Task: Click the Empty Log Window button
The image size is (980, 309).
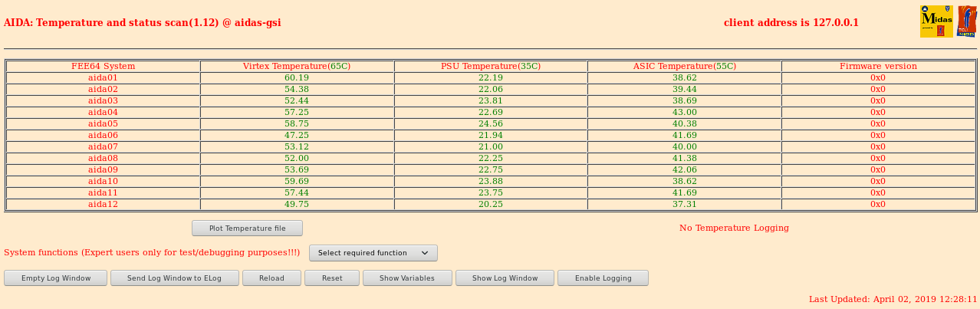Action: (56, 278)
